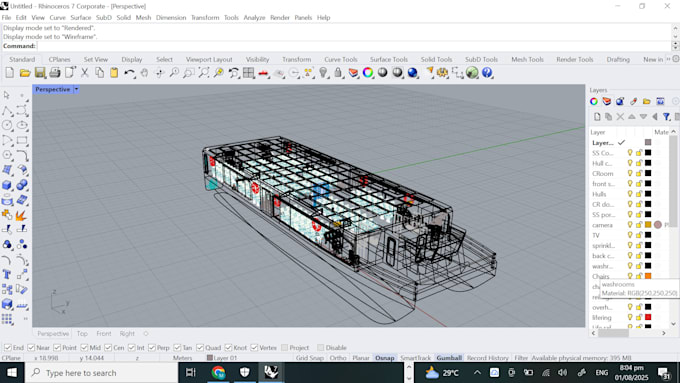Click the Print icon
The width and height of the screenshot is (680, 383).
click(55, 73)
